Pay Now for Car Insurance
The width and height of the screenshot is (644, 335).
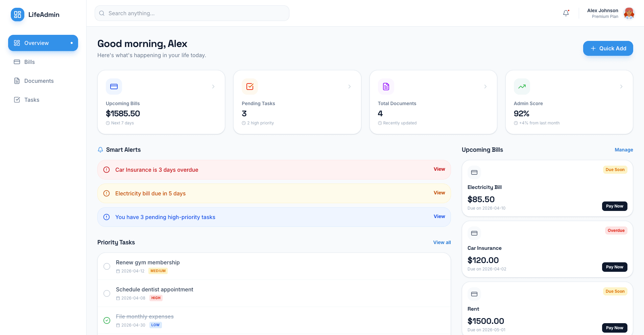pyautogui.click(x=615, y=267)
